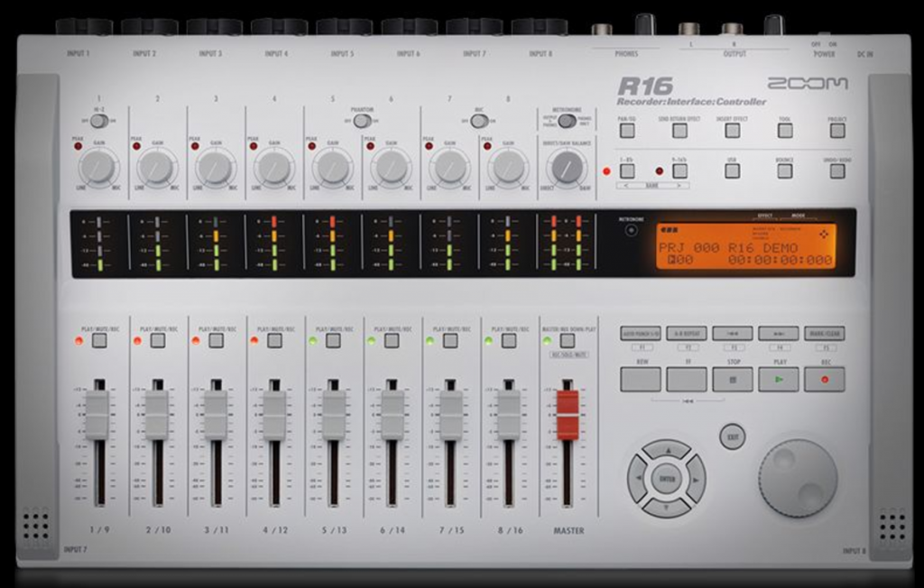
Task: Click the UNDO/REDO key
Action: (x=837, y=170)
